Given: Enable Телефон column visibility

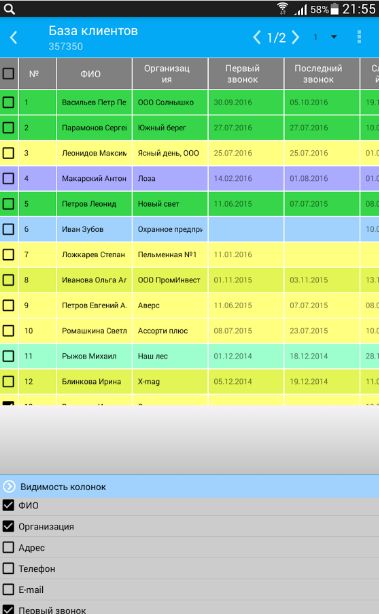Looking at the screenshot, I should pyautogui.click(x=8, y=569).
